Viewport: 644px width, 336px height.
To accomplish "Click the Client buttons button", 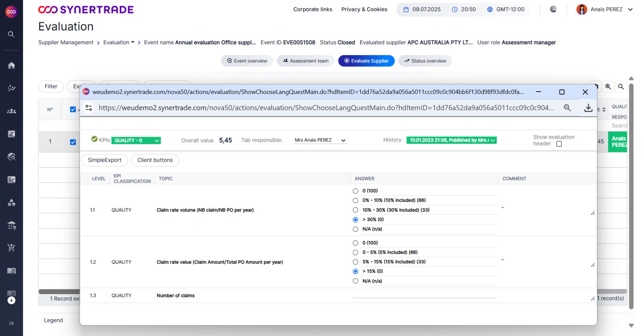I will coord(155,160).
